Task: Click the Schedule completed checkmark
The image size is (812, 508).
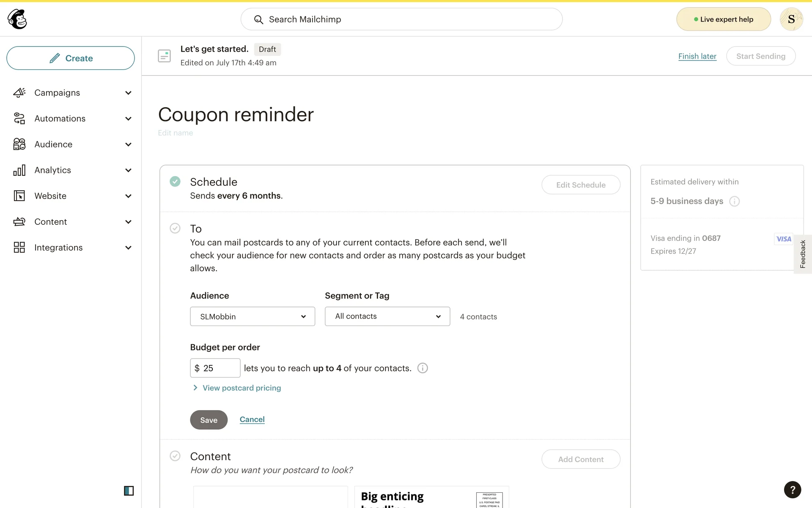Action: pos(175,182)
